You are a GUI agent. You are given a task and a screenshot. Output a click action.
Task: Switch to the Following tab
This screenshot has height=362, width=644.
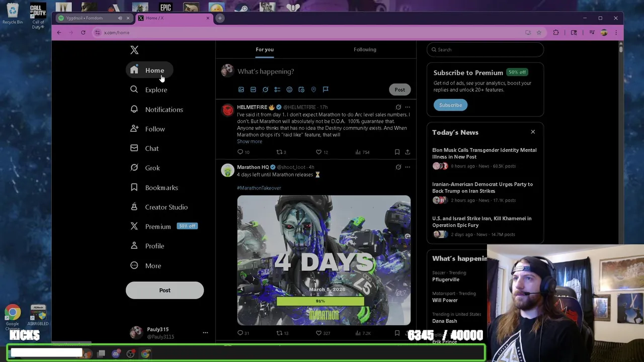click(x=365, y=49)
